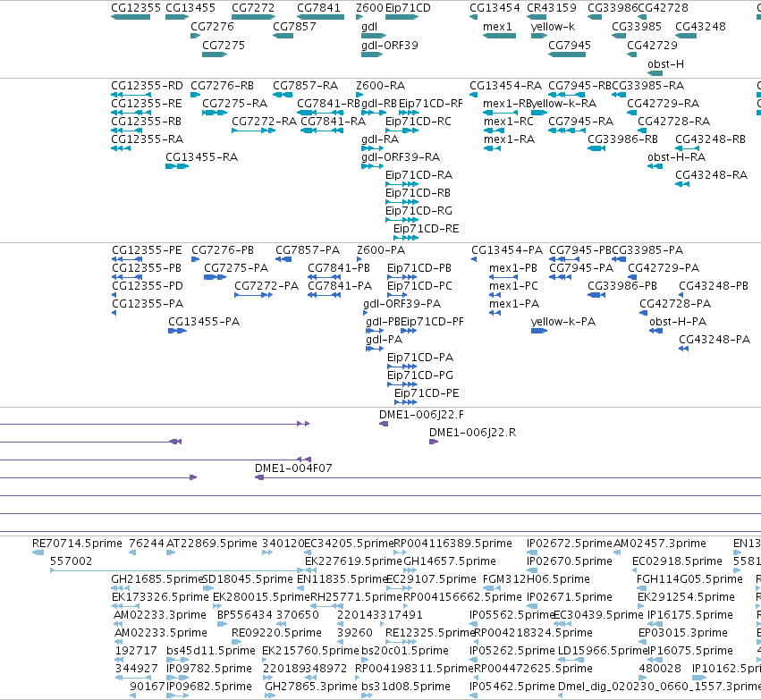
Task: Click the CG12355-RE transcript label
Action: point(147,104)
